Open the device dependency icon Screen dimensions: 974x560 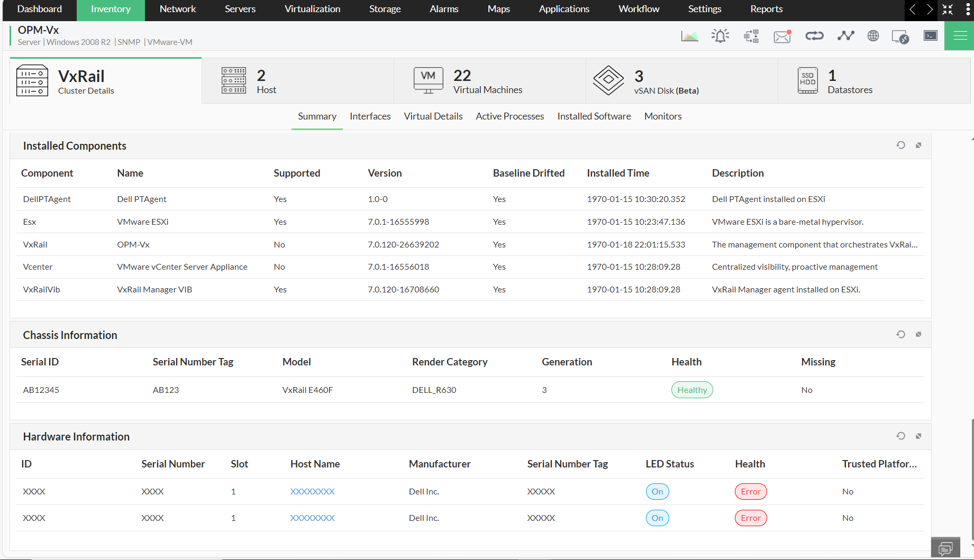(x=751, y=35)
